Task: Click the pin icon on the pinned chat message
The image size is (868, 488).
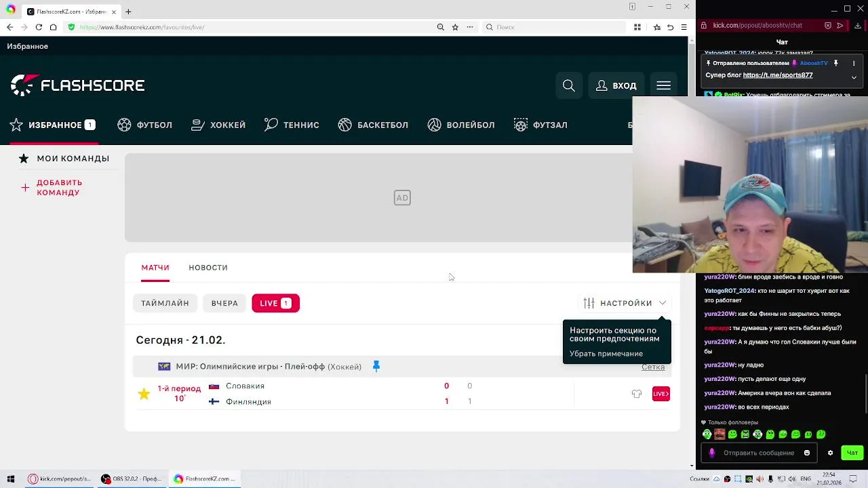Action: click(836, 63)
